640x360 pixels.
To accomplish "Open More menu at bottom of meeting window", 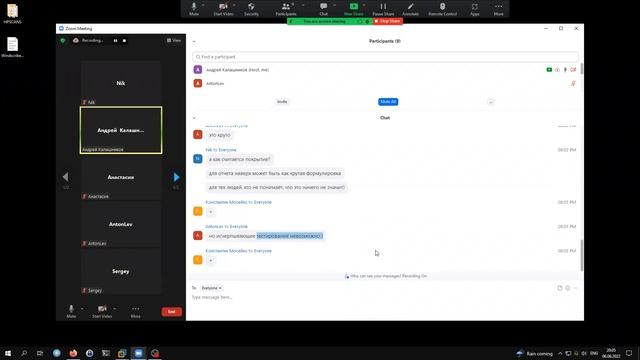I will tap(136, 311).
